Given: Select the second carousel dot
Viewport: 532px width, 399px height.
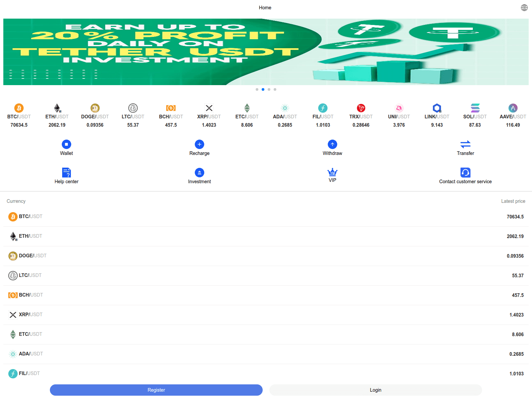Looking at the screenshot, I should [263, 89].
